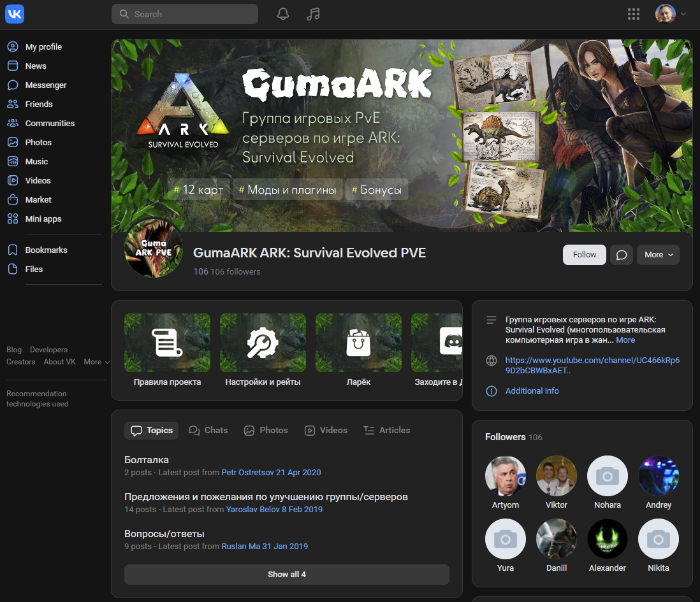The height and width of the screenshot is (602, 700).
Task: Open the 106 followers count link
Action: tap(227, 271)
